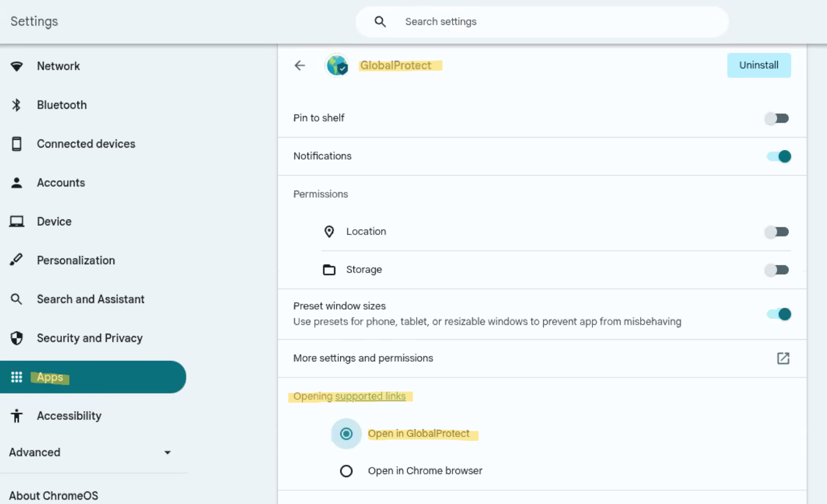The image size is (827, 504).
Task: Open the search magnifier in Search settings bar
Action: pos(380,21)
